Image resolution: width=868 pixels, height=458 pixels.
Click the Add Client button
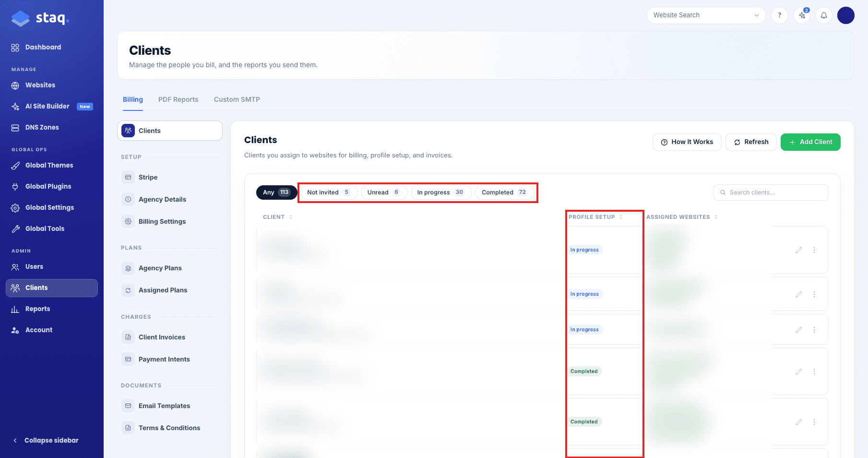click(x=810, y=142)
